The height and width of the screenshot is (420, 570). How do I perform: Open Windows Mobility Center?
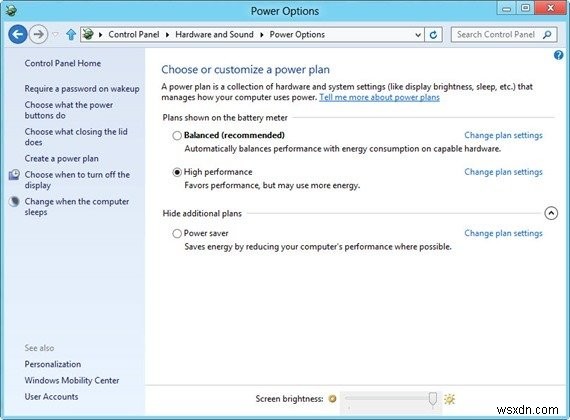[72, 380]
